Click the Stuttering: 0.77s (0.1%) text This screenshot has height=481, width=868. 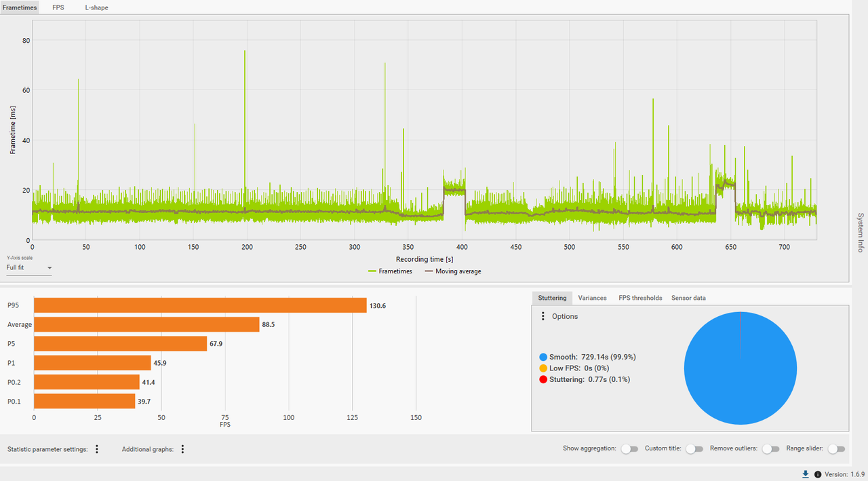click(x=591, y=379)
